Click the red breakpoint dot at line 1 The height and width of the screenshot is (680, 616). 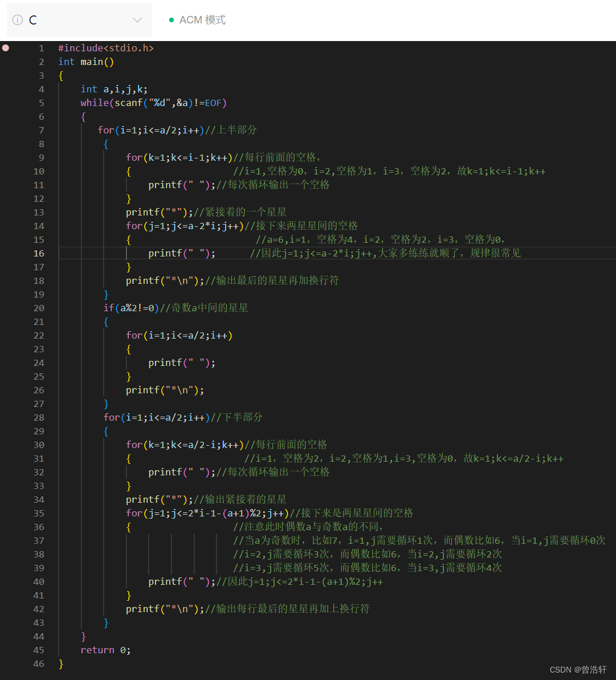tap(5, 48)
